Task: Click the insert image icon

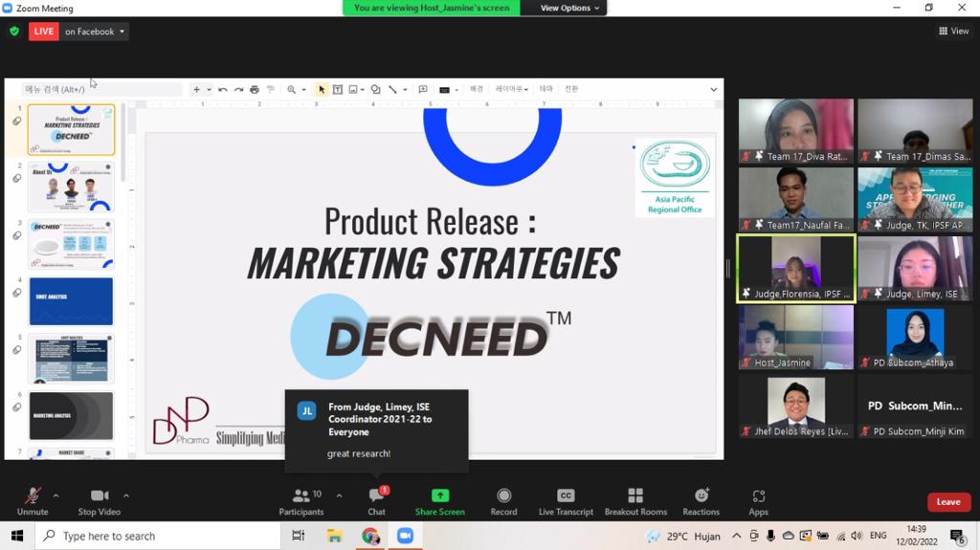Action: (353, 89)
